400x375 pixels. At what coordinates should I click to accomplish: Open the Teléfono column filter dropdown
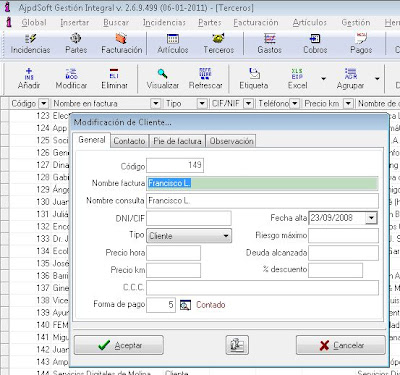294,104
